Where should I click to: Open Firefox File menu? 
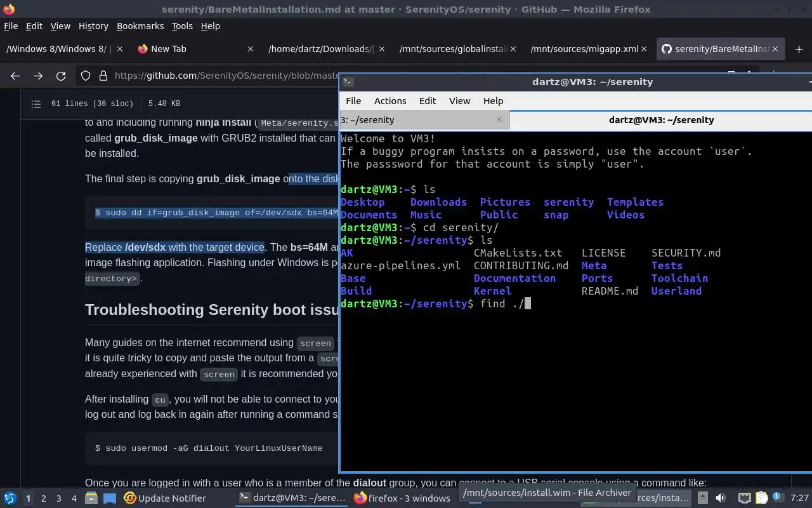coord(11,26)
